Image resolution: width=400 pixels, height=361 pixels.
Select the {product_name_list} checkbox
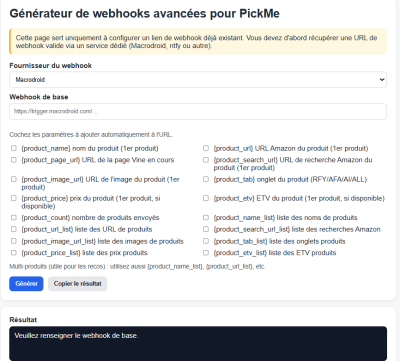[x=206, y=217]
